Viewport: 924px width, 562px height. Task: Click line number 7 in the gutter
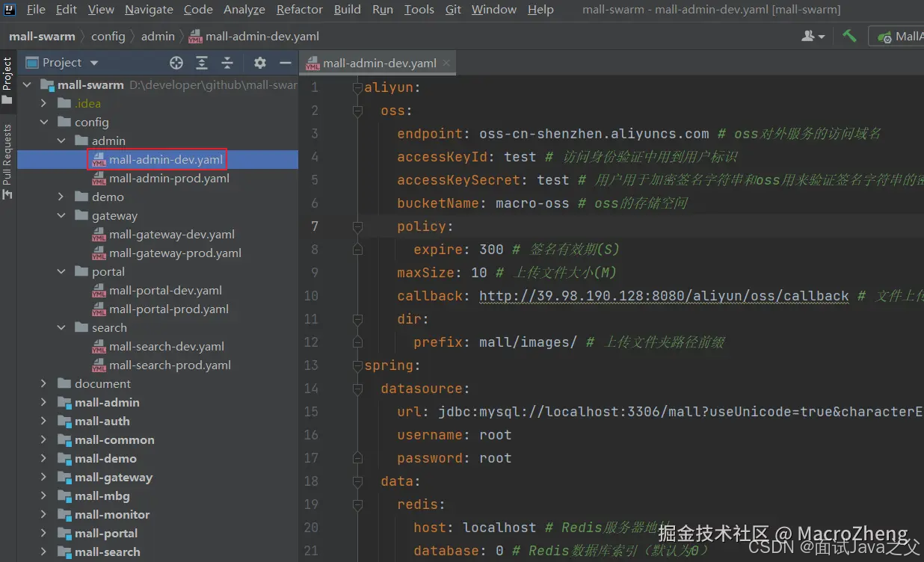tap(314, 226)
